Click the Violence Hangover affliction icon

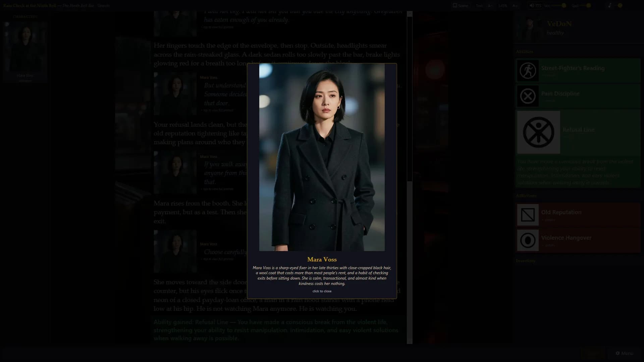tap(528, 240)
